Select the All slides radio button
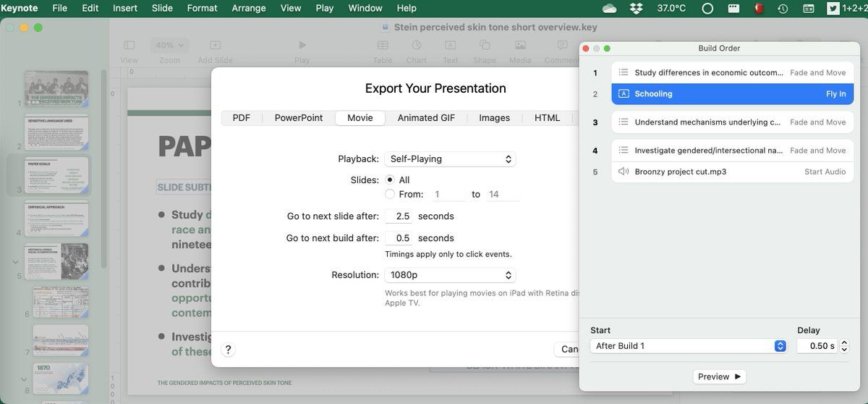Image resolution: width=868 pixels, height=404 pixels. [391, 180]
